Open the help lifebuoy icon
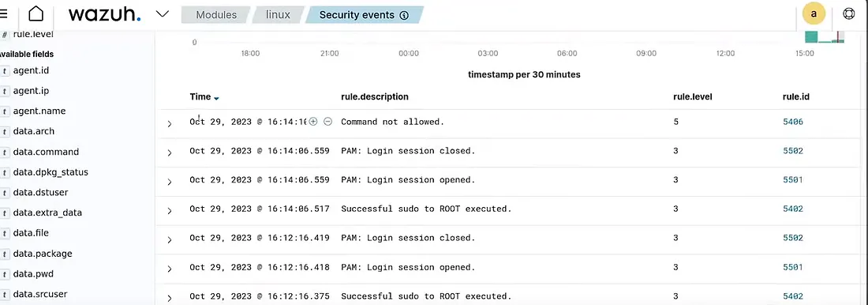868x305 pixels. pos(848,14)
